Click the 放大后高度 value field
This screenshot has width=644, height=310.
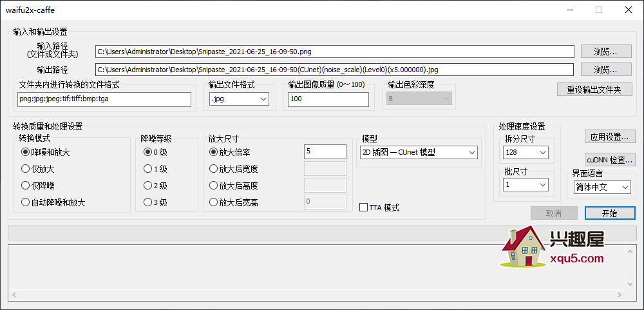tap(325, 185)
